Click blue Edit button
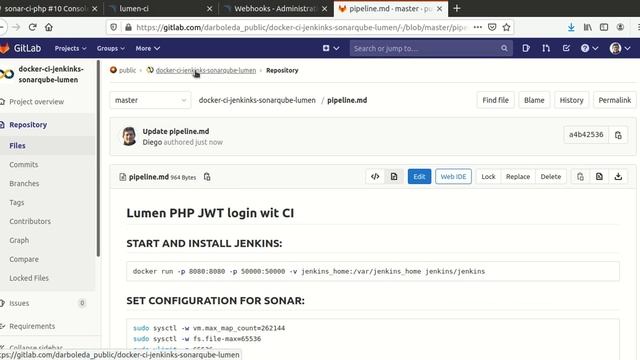The image size is (640, 360). [419, 176]
